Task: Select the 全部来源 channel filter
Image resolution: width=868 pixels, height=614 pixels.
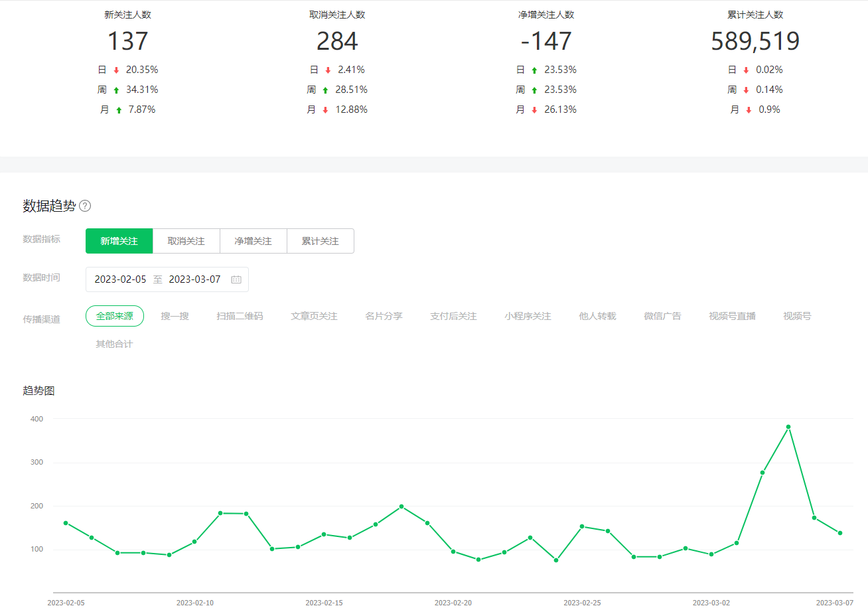Action: 115,316
